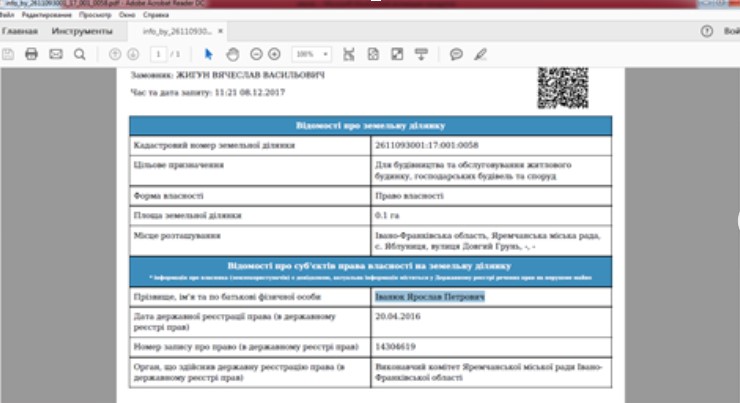Switch to the Главная tab
Screen dimensions: 740x403
[19, 32]
